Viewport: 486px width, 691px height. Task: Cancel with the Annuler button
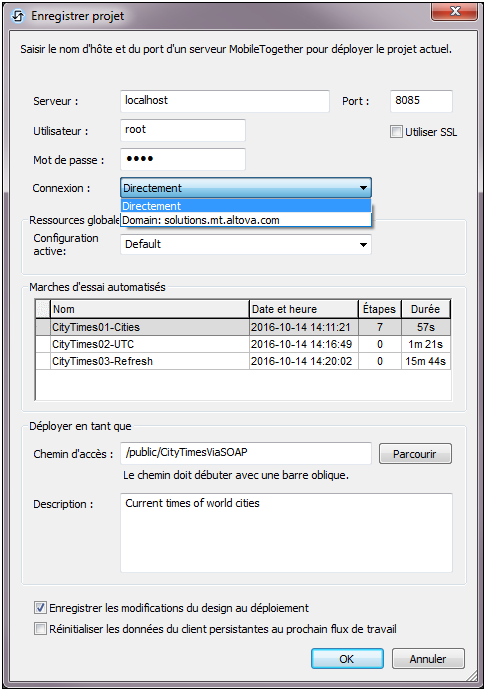click(428, 659)
